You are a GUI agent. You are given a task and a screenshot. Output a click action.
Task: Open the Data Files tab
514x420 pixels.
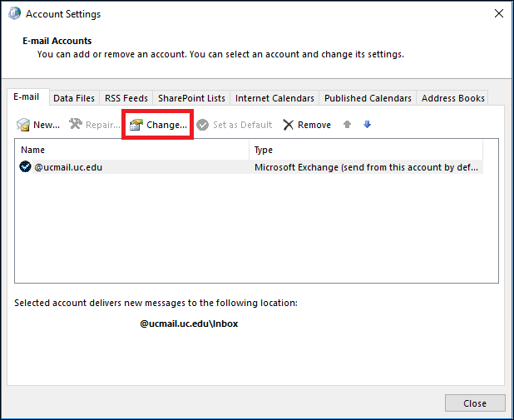pos(74,98)
